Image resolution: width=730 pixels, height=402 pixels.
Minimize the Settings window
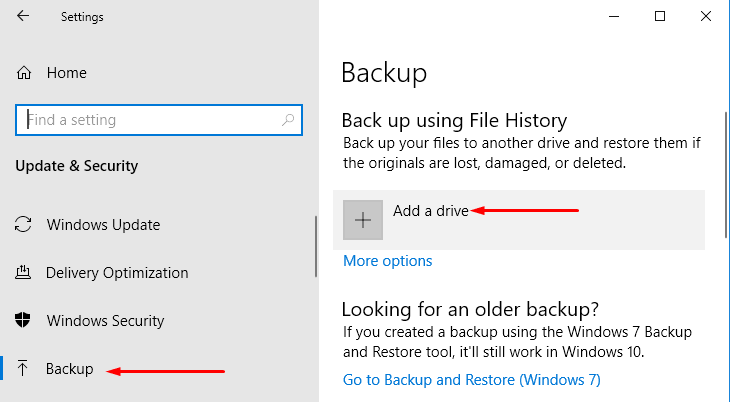coord(614,16)
